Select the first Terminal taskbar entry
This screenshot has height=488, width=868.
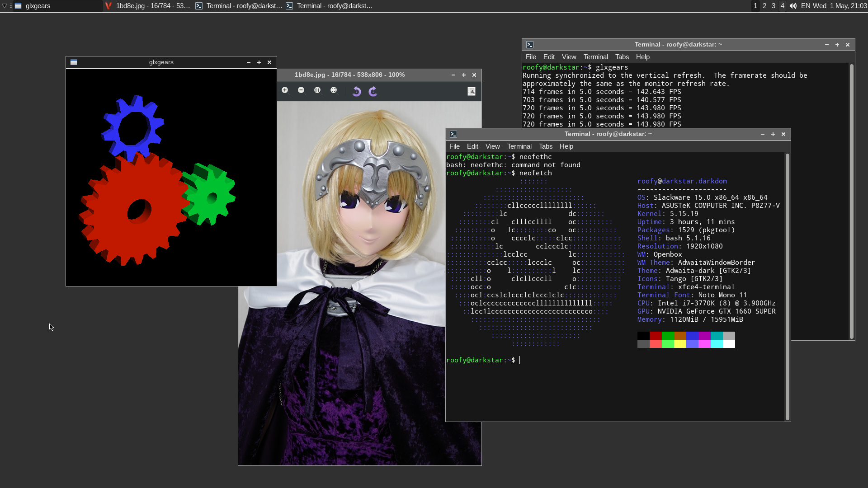tap(239, 6)
